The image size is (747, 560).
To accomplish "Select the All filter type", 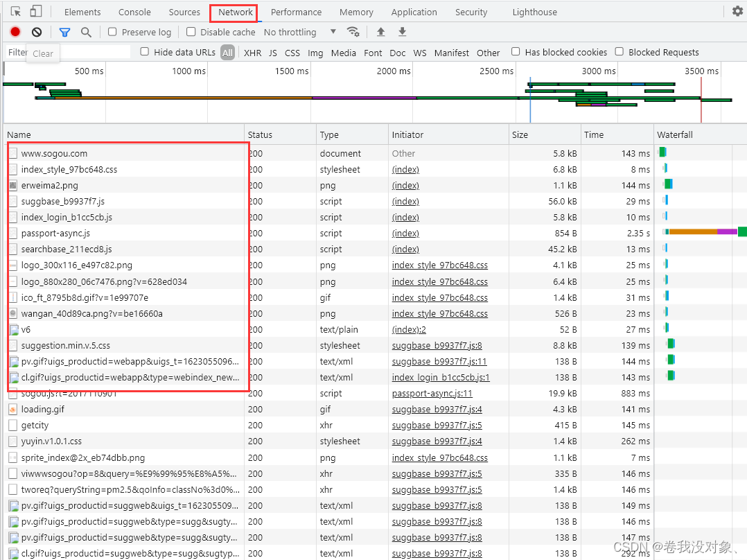I will (228, 53).
